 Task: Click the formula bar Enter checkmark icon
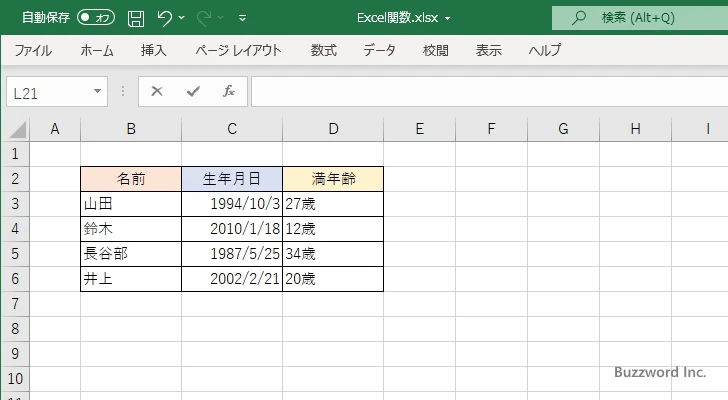point(193,91)
